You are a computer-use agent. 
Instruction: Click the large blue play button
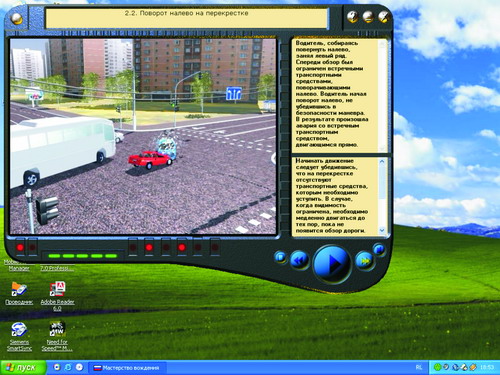332,264
